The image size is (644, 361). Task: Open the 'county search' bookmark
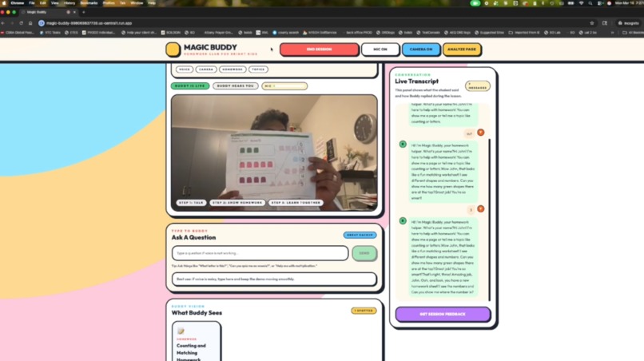coord(285,33)
